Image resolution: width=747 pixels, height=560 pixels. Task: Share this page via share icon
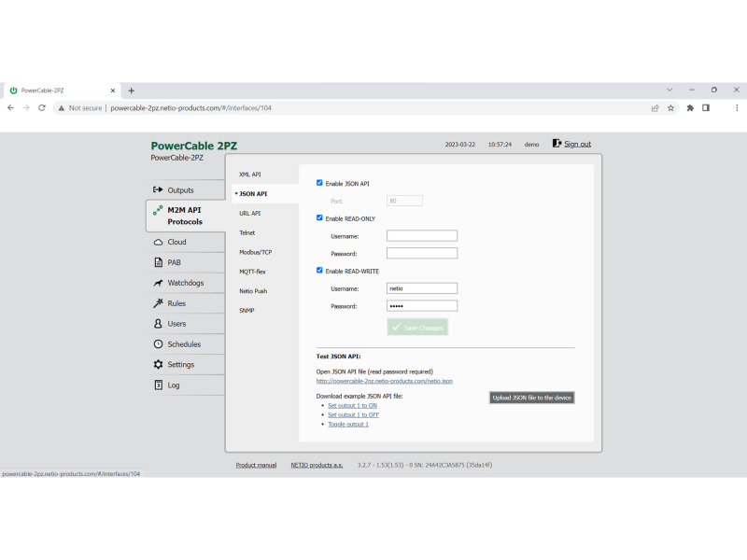click(x=655, y=108)
